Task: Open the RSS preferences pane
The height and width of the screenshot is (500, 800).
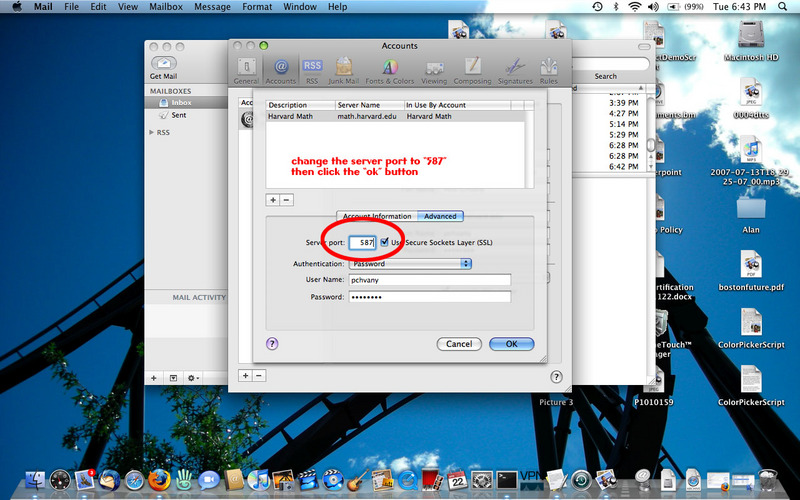Action: 313,70
